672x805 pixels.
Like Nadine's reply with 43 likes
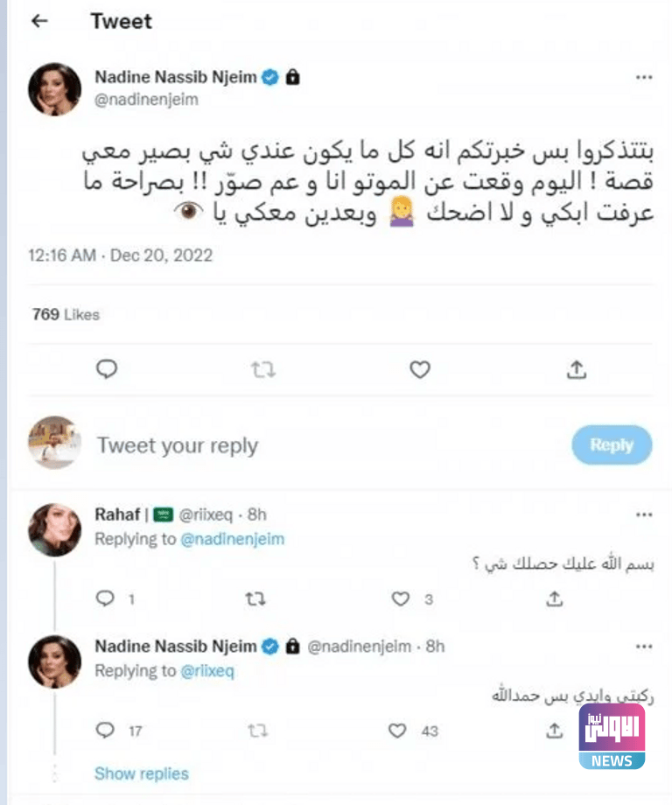click(399, 730)
